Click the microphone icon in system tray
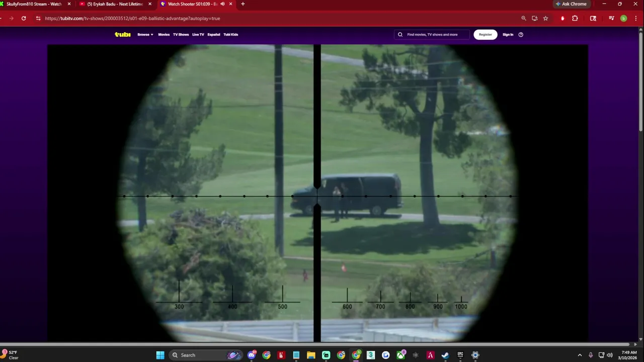Viewport: 644px width, 362px height. 591,355
